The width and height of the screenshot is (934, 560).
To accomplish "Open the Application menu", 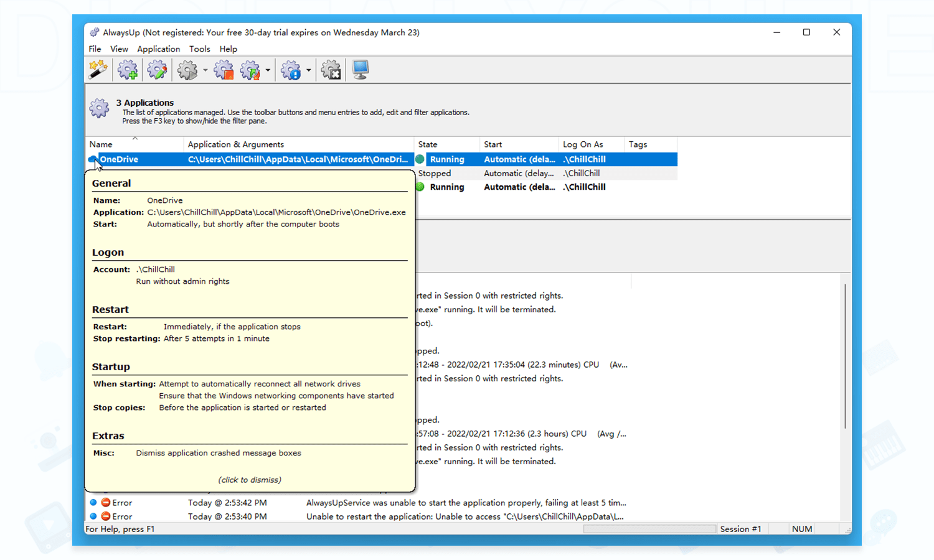I will [158, 49].
